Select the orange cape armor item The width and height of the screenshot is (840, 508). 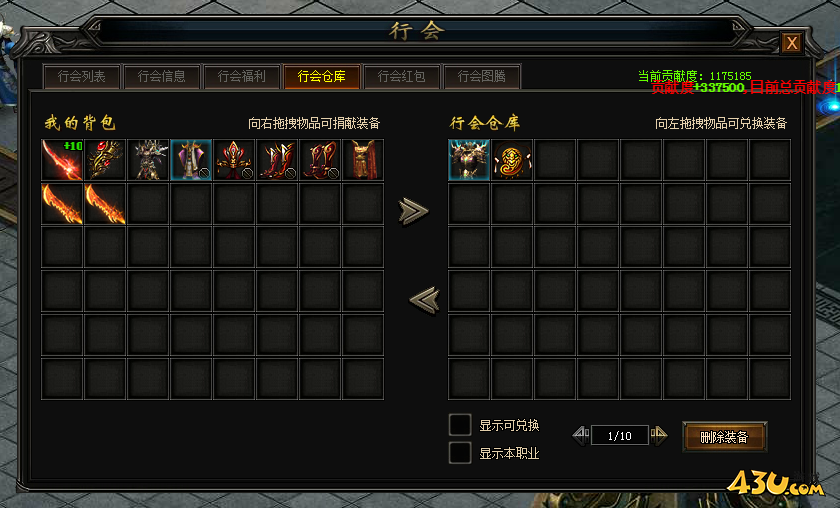pos(363,160)
